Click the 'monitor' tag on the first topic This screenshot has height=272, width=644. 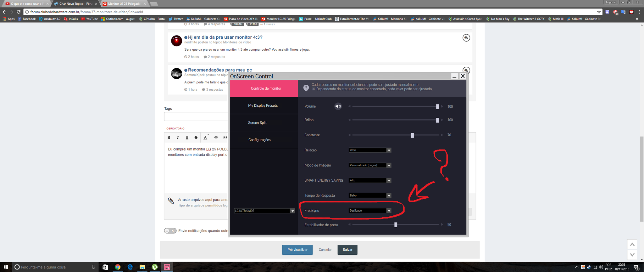(x=237, y=24)
